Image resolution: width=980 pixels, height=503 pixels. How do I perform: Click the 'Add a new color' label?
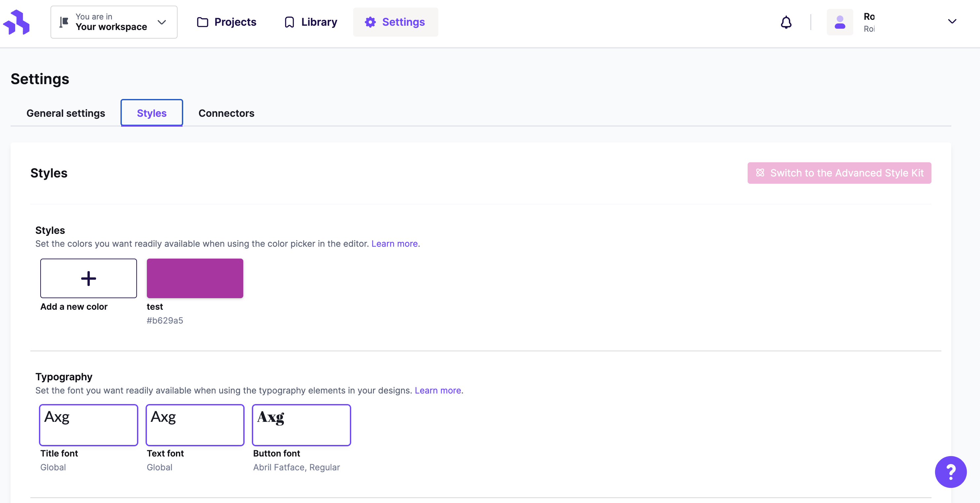[74, 307]
